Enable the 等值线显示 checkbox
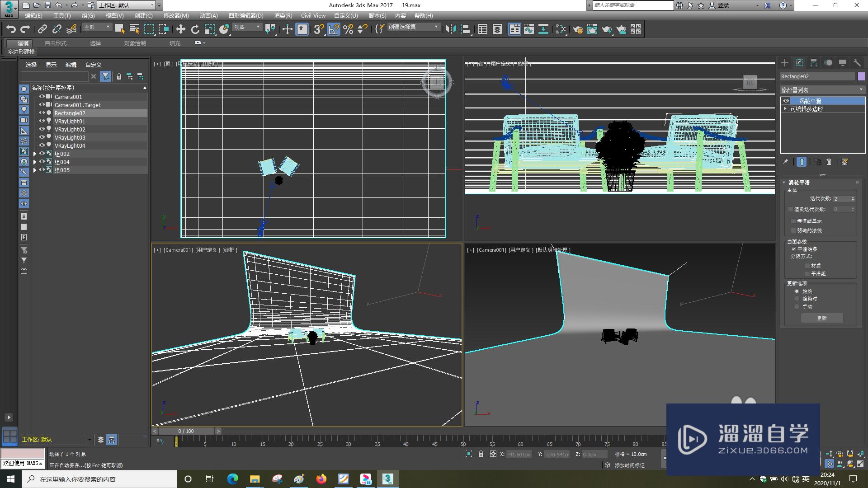The height and width of the screenshot is (488, 868). click(x=793, y=221)
